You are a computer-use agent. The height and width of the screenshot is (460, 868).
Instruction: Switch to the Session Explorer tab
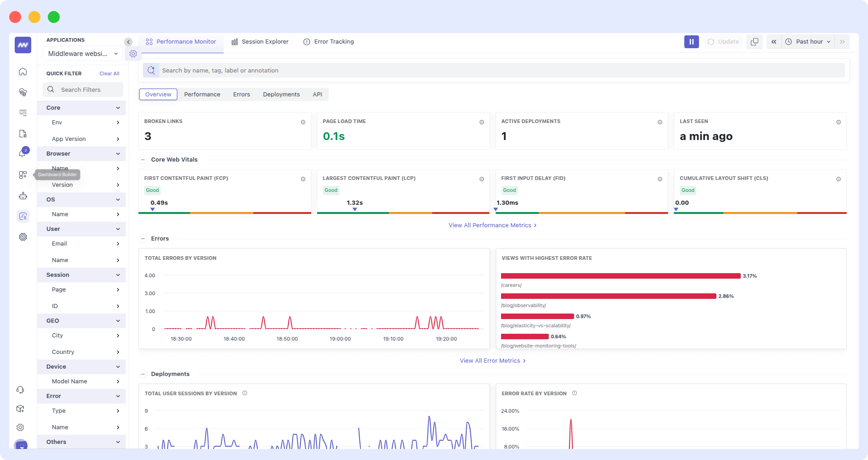click(x=260, y=41)
